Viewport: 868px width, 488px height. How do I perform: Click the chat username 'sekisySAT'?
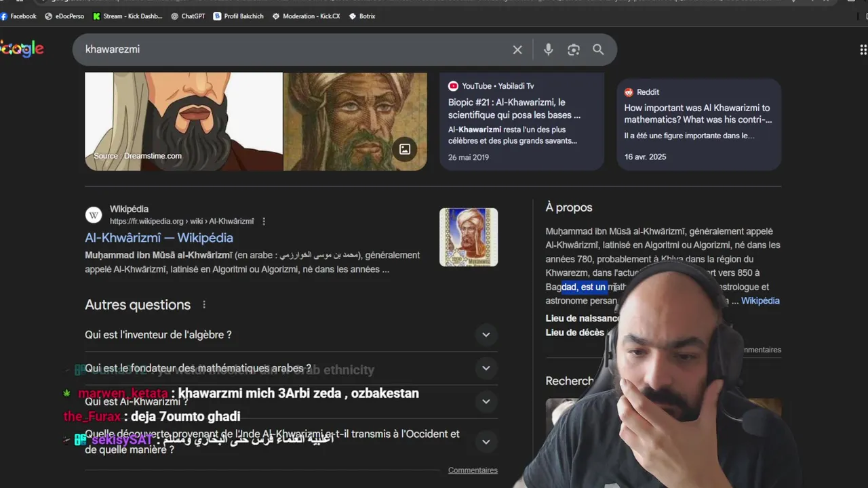click(x=122, y=440)
